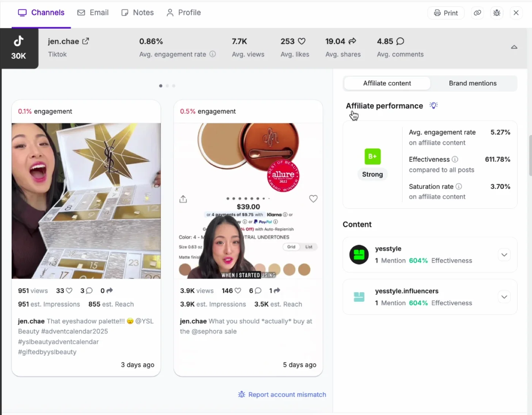Collapse the jen.chae TikTok channel section
Image resolution: width=532 pixels, height=415 pixels.
[514, 47]
